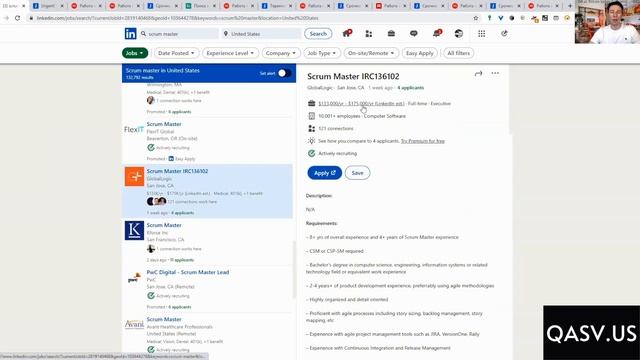The width and height of the screenshot is (640, 360).
Task: Open the Experience Level filter dropdown
Action: click(x=230, y=53)
